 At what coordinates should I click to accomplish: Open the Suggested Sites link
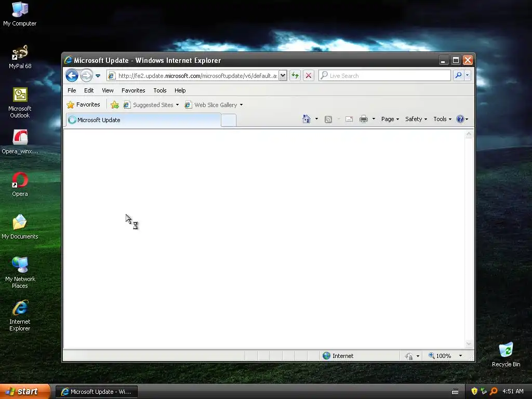[148, 105]
